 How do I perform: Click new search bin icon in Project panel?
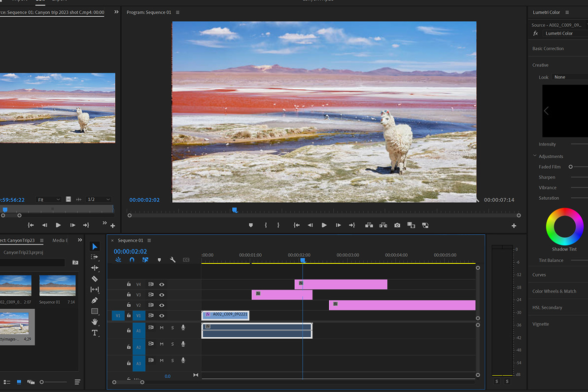point(75,263)
